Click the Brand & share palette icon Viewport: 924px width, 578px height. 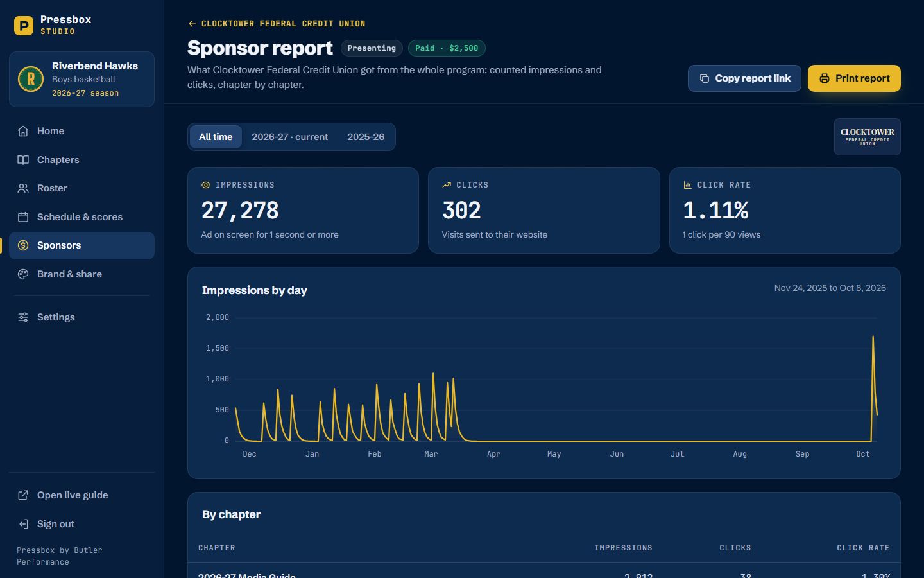tap(23, 274)
